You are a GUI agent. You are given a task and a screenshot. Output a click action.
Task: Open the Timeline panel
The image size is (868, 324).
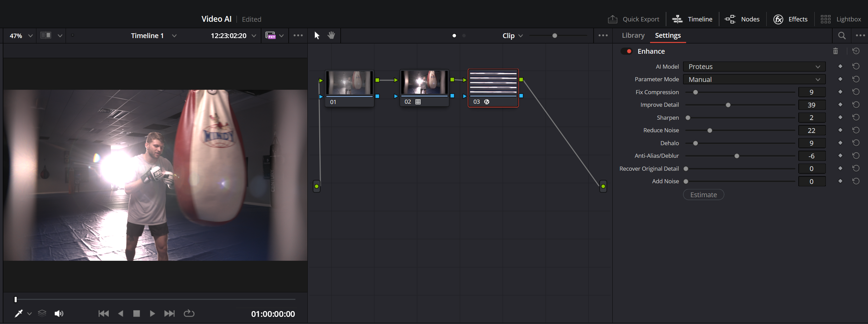(692, 19)
